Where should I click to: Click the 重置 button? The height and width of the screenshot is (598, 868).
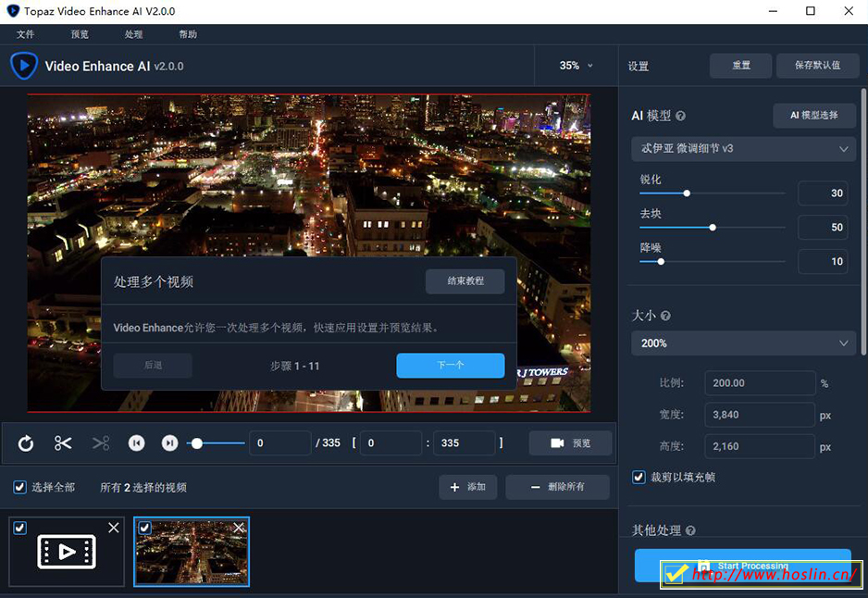click(x=740, y=66)
